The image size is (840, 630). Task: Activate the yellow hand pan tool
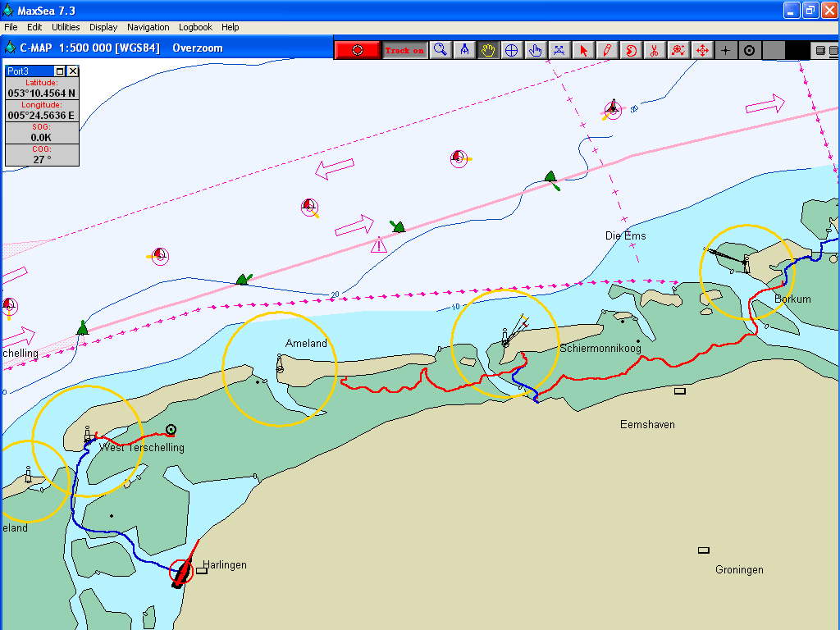pyautogui.click(x=488, y=50)
